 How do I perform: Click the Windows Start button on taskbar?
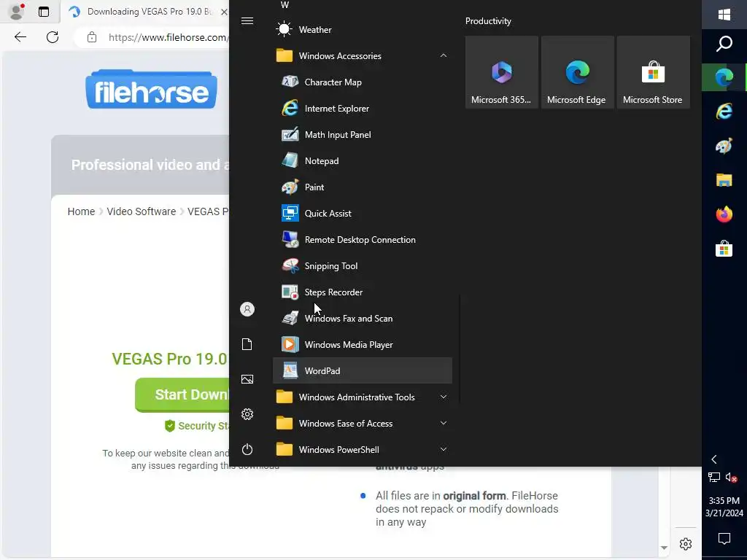click(724, 15)
